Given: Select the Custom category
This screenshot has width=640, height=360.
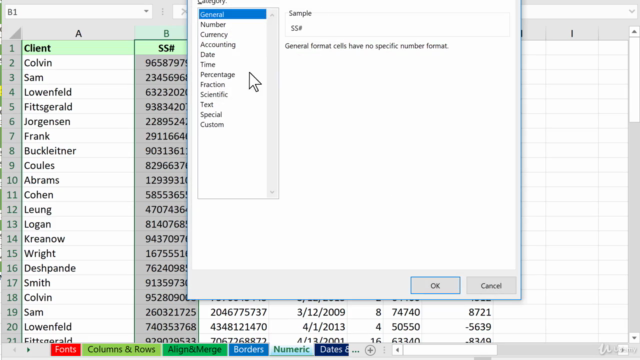Looking at the screenshot, I should click(212, 124).
